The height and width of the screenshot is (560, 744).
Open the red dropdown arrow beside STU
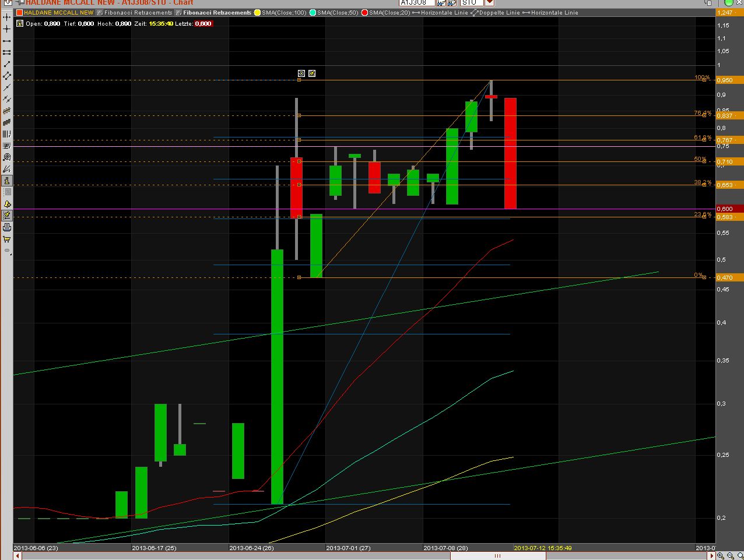pos(490,3)
